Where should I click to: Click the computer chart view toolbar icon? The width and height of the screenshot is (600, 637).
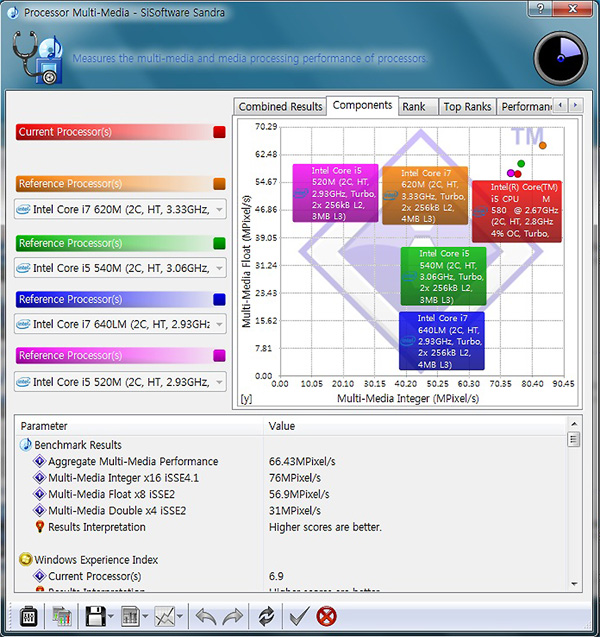click(x=62, y=617)
